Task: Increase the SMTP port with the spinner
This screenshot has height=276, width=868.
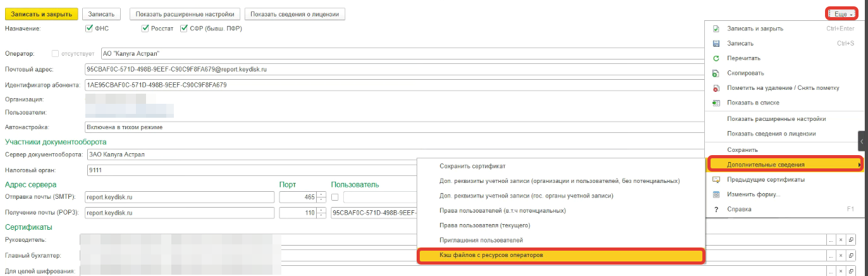Action: [x=321, y=194]
